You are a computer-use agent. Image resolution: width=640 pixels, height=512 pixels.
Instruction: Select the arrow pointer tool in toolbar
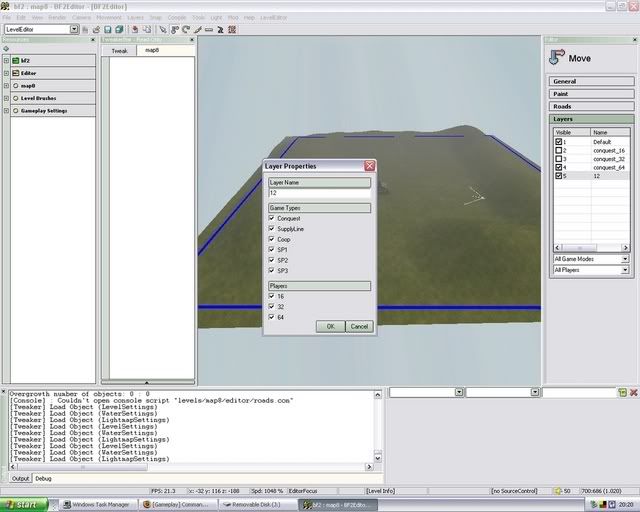click(x=162, y=30)
